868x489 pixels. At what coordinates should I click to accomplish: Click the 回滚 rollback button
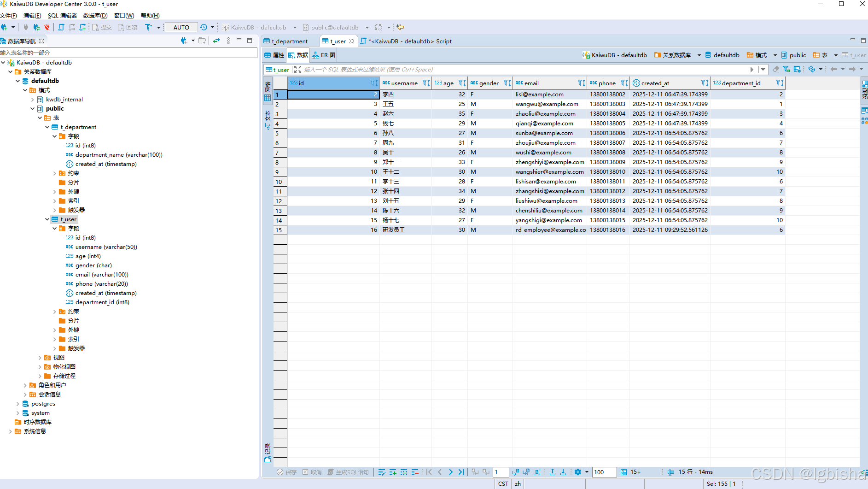point(128,27)
